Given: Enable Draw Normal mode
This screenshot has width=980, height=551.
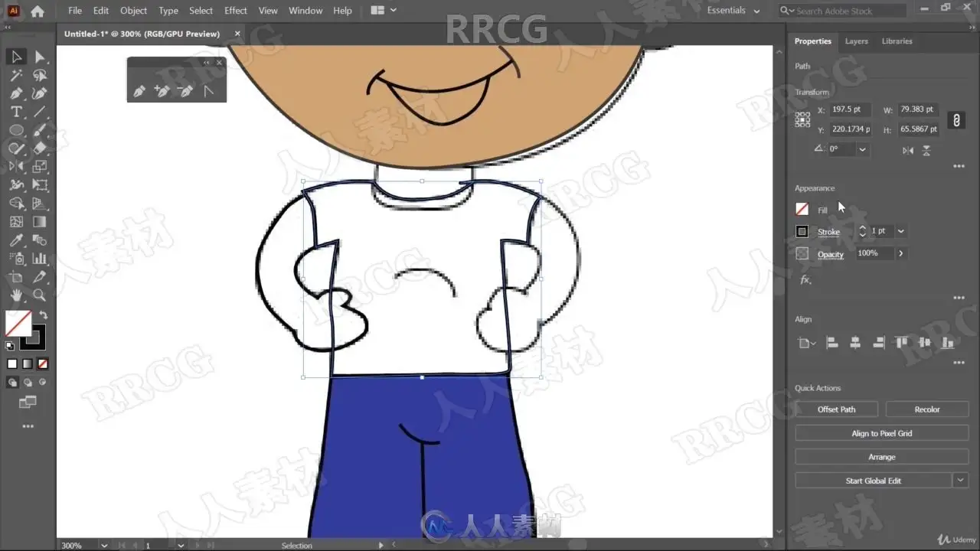Looking at the screenshot, I should 12,382.
